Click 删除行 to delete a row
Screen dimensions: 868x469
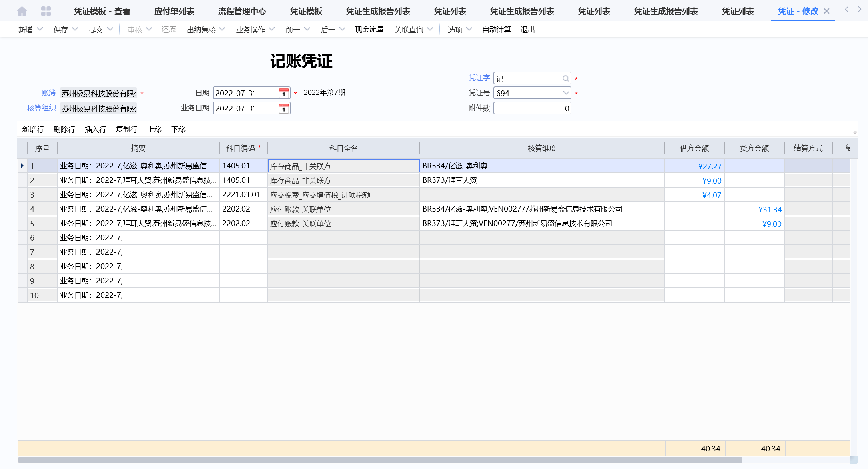[x=64, y=129]
